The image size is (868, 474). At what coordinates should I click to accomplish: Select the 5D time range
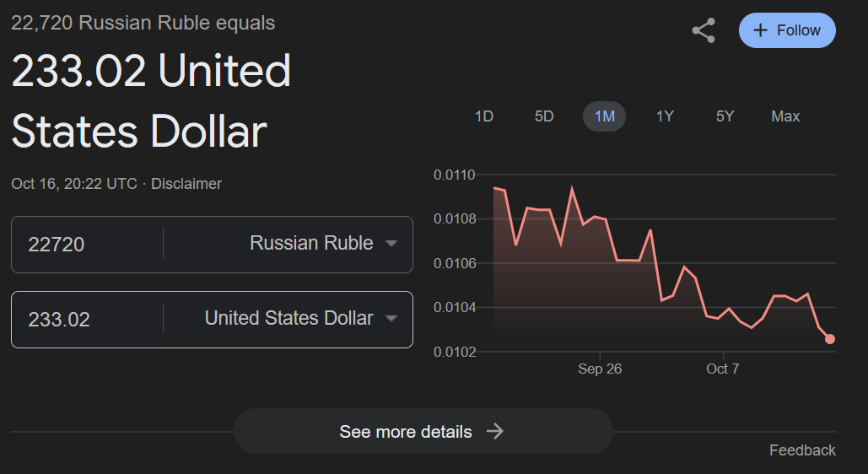click(544, 116)
